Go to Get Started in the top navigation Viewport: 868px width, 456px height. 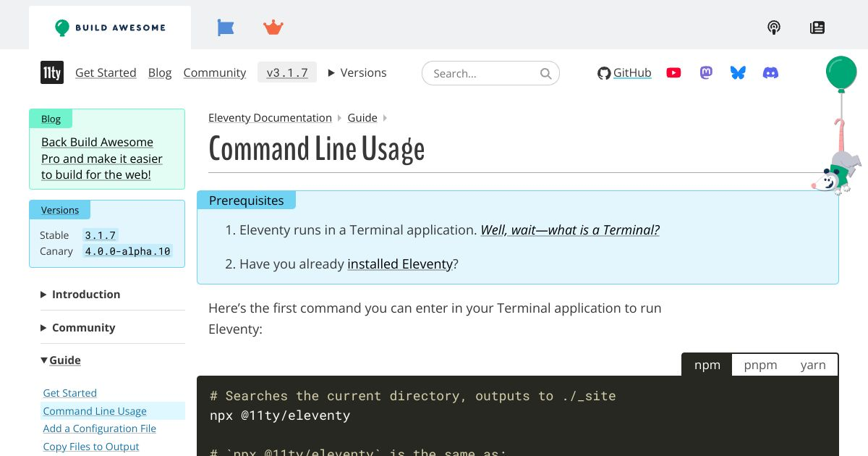pos(106,72)
